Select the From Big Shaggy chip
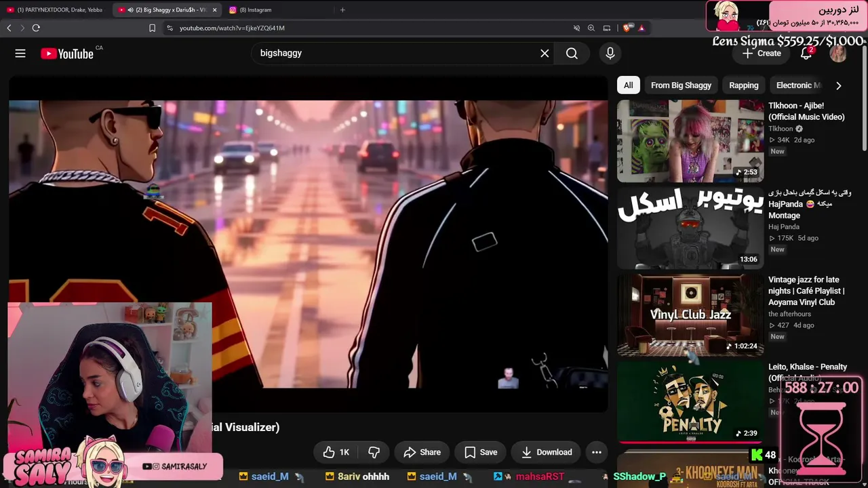The image size is (868, 488). [x=681, y=85]
